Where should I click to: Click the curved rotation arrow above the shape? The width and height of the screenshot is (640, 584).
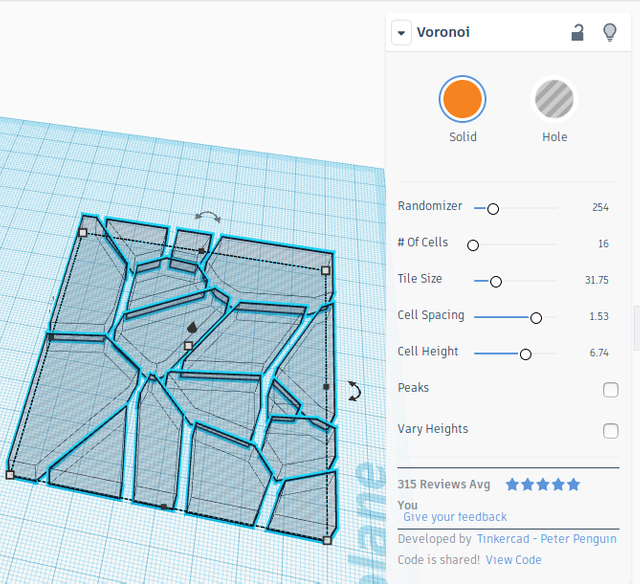[x=208, y=217]
